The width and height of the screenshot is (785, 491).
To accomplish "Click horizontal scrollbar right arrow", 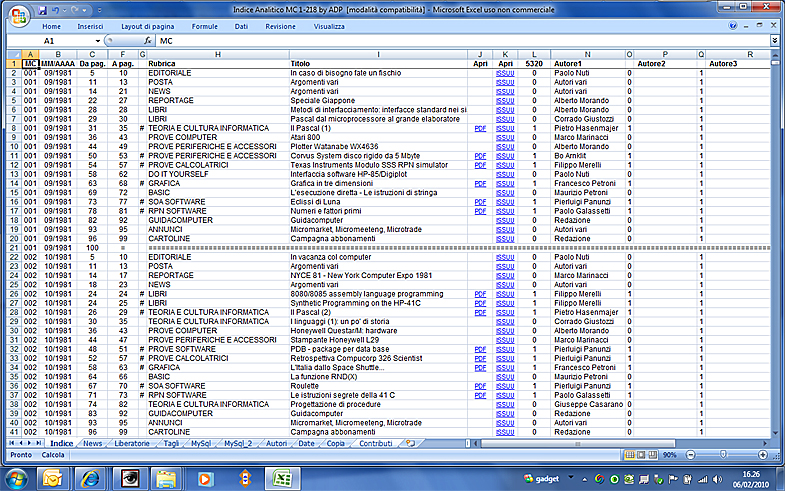I will [x=765, y=443].
